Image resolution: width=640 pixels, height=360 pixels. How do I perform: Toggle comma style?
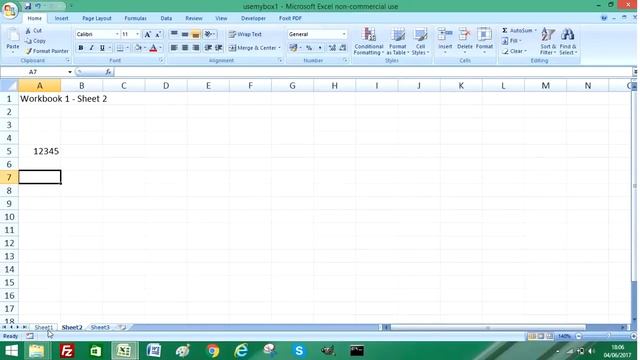pyautogui.click(x=320, y=48)
